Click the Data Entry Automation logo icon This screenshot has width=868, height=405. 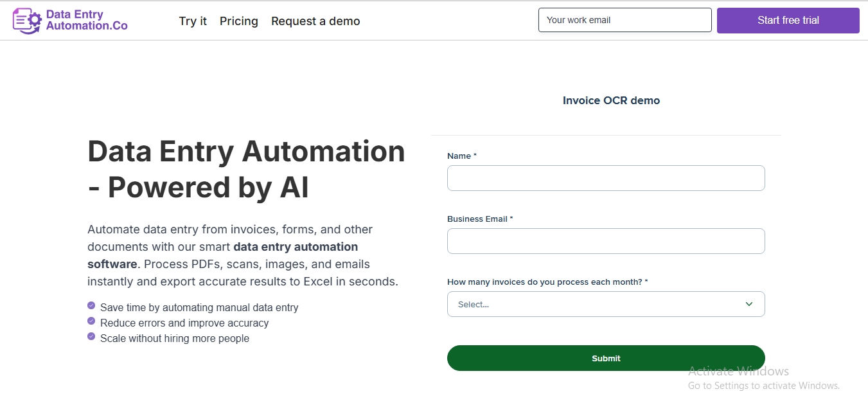click(27, 21)
